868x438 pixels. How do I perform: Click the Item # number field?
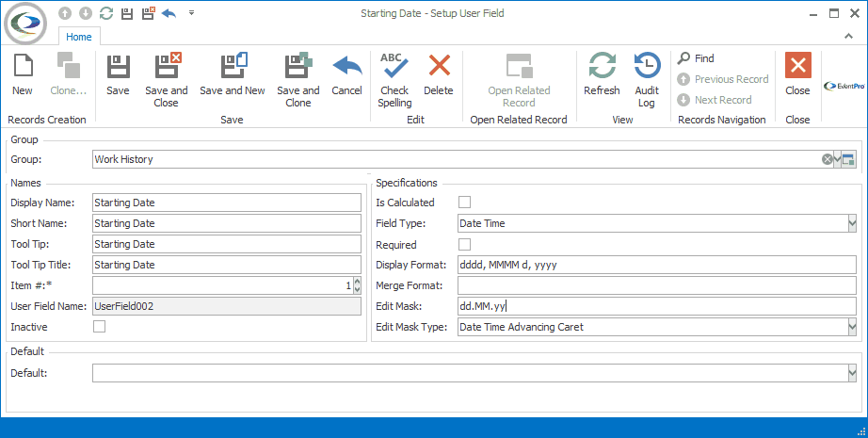(x=222, y=285)
